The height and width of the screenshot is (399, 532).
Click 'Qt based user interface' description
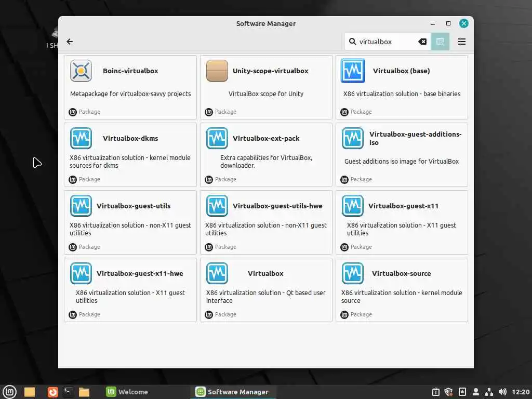click(x=265, y=297)
